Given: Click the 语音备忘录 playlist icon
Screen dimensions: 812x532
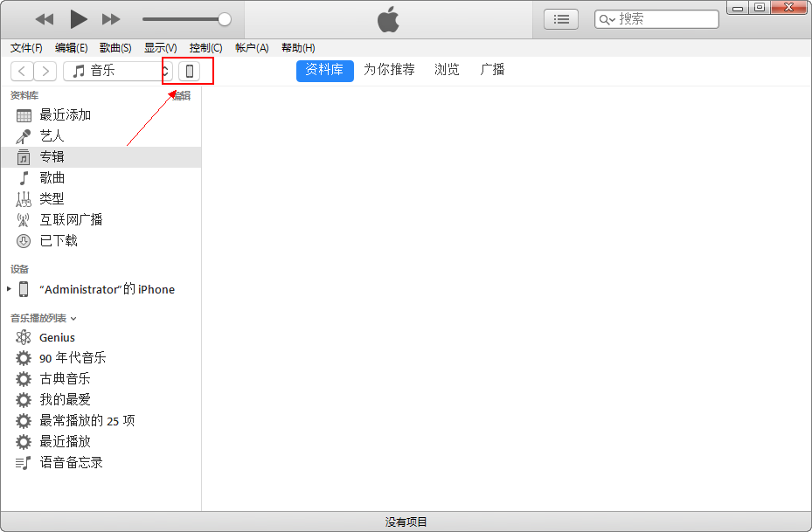Looking at the screenshot, I should tap(24, 463).
